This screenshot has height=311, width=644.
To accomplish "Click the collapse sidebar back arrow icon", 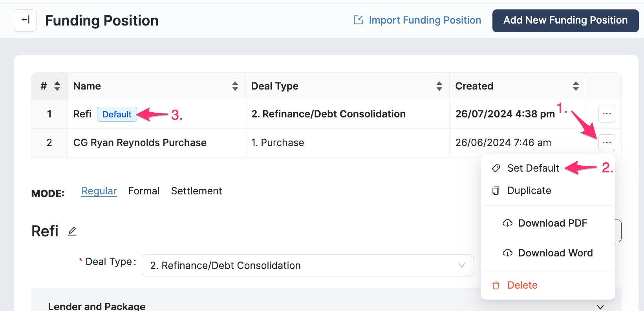I will click(x=25, y=20).
